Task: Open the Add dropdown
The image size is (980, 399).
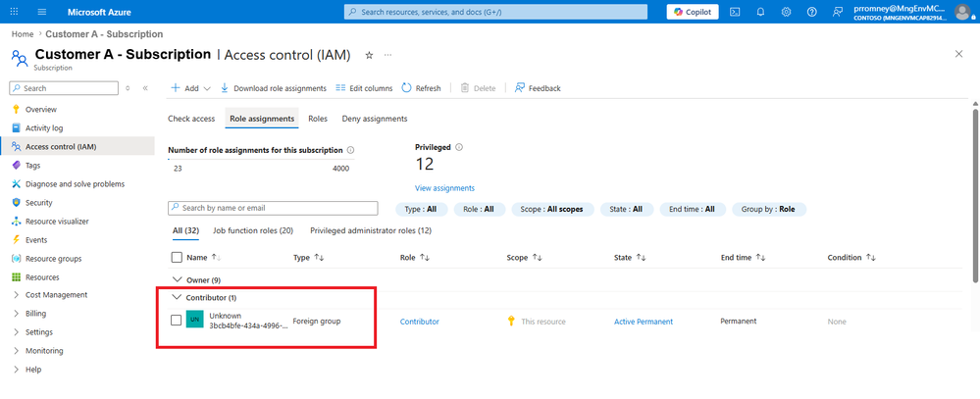Action: pos(191,88)
